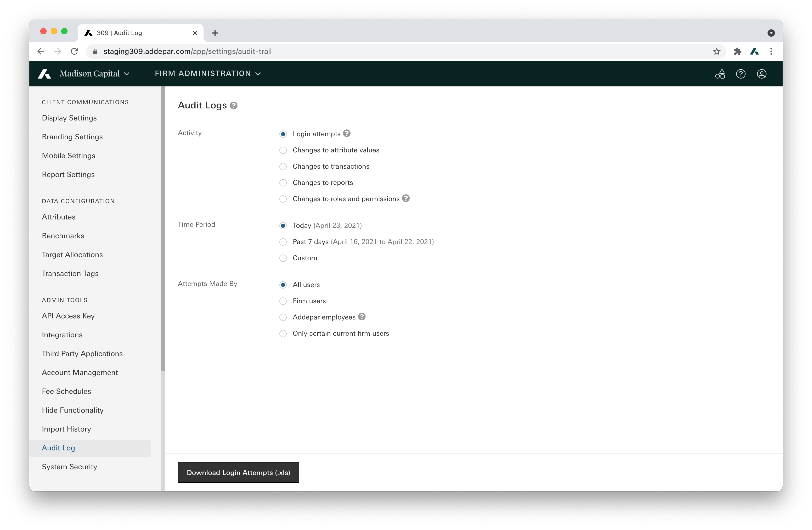
Task: Select Changes to transactions radio option
Action: (x=283, y=167)
